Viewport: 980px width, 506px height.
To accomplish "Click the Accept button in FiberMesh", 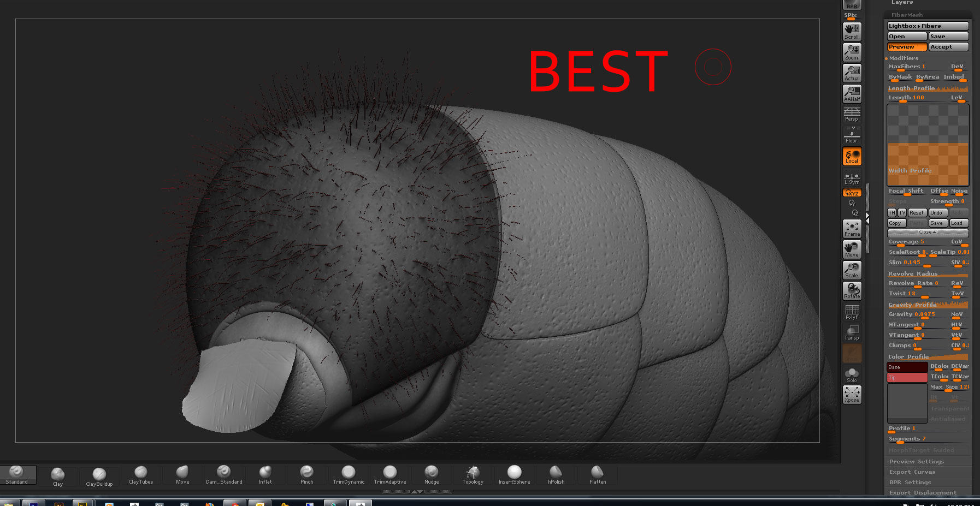I will tap(948, 46).
